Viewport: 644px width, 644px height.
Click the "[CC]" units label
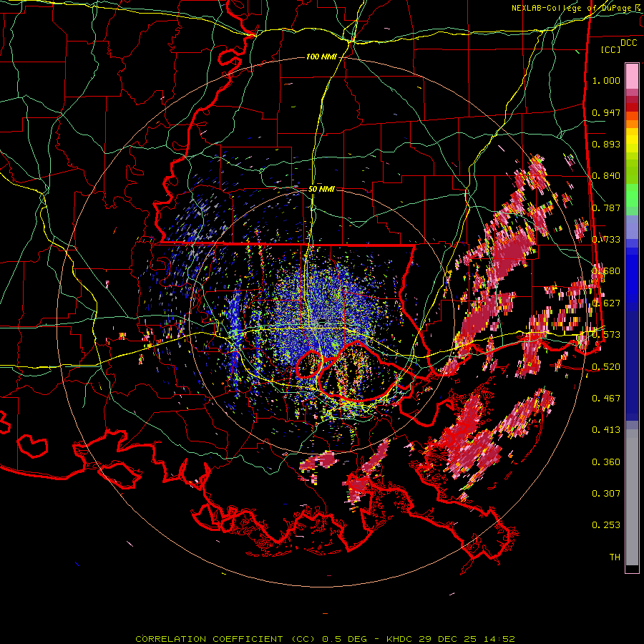point(610,49)
